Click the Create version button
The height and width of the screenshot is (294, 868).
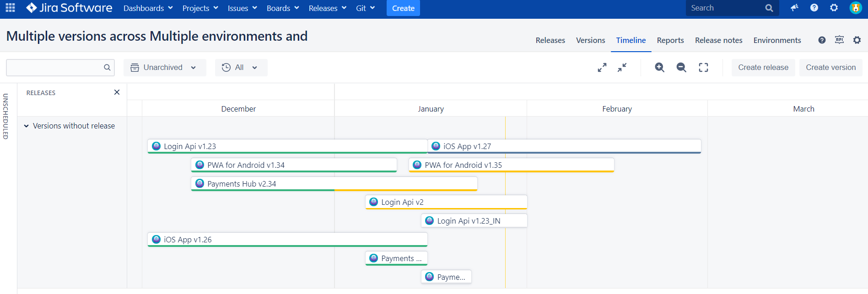[830, 67]
